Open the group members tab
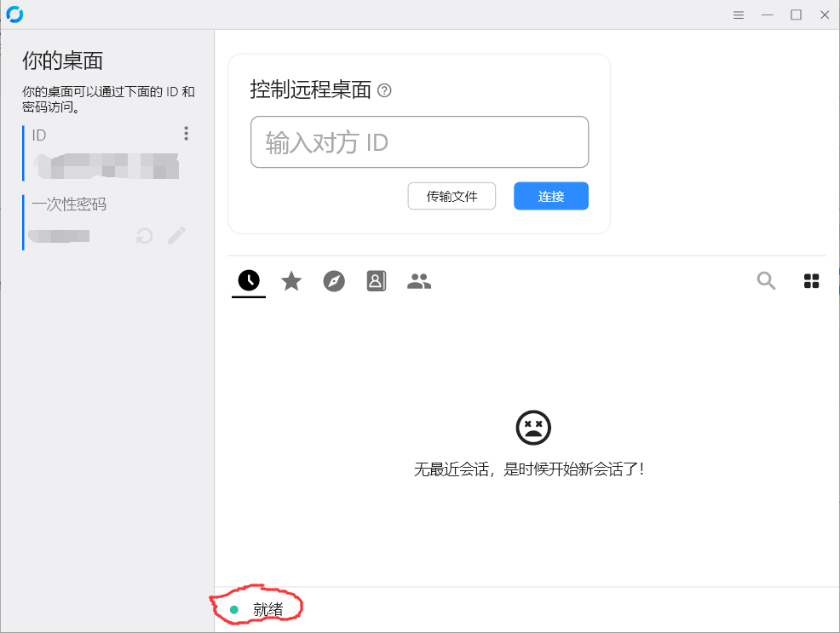This screenshot has width=840, height=633. [419, 281]
